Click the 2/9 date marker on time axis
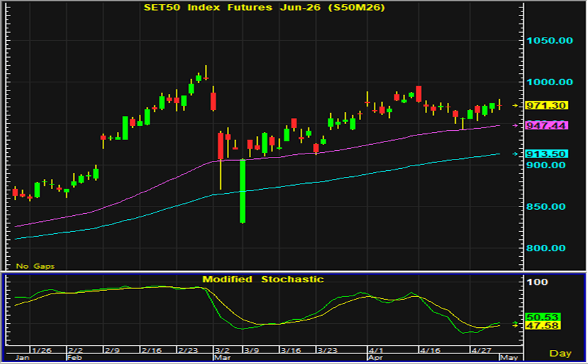Viewport: 588px width, 364px height. click(x=112, y=351)
